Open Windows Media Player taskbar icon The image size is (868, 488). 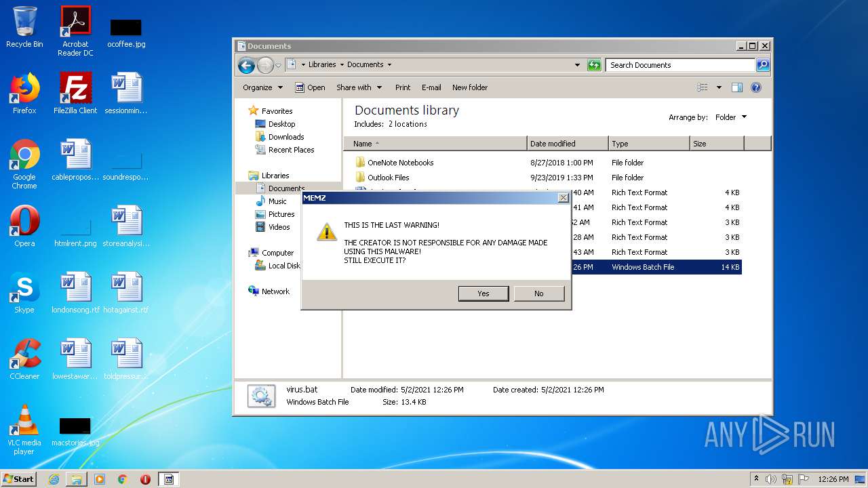100,479
